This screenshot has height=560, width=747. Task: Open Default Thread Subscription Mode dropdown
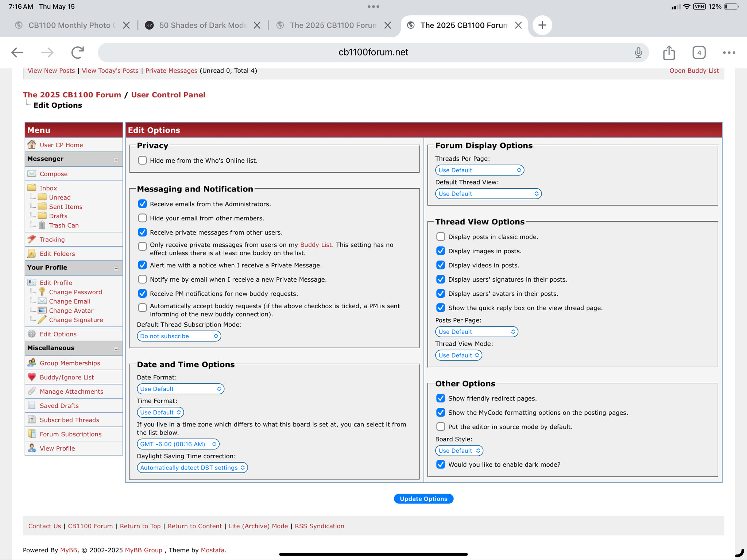[179, 336]
